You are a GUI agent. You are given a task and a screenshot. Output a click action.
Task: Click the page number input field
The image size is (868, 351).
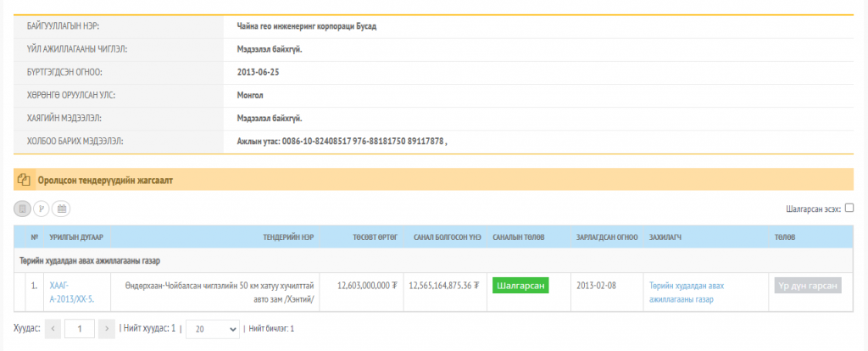(x=80, y=329)
